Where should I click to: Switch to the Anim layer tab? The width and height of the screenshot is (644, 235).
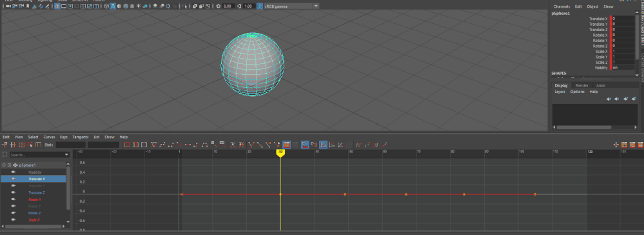(600, 86)
